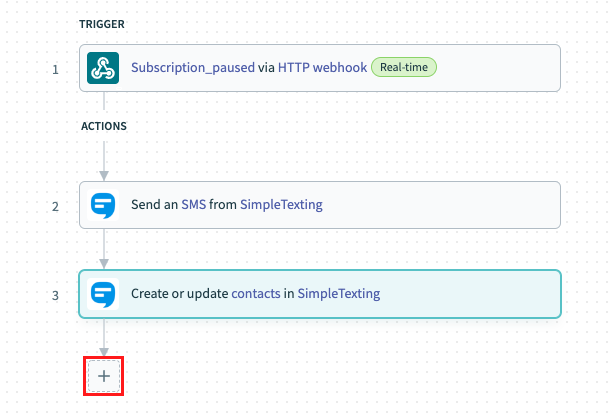
Task: Open the SMS link in step 2
Action: tap(193, 204)
